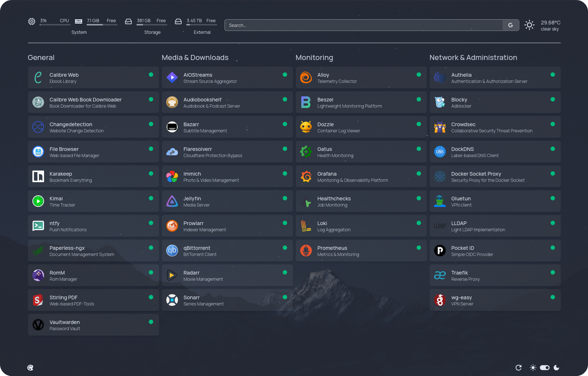Open the color theme palette icon
Screen dimensions: 588x376
point(30,368)
